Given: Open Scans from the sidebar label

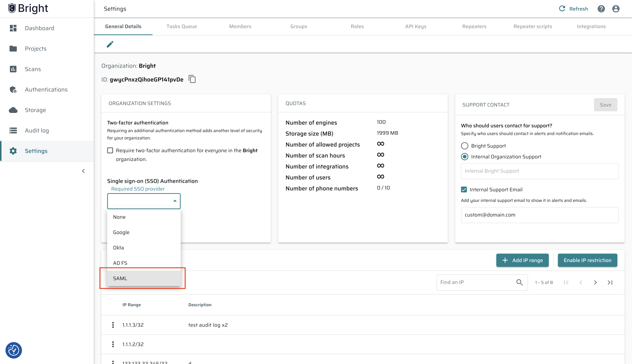Looking at the screenshot, I should click(x=33, y=69).
